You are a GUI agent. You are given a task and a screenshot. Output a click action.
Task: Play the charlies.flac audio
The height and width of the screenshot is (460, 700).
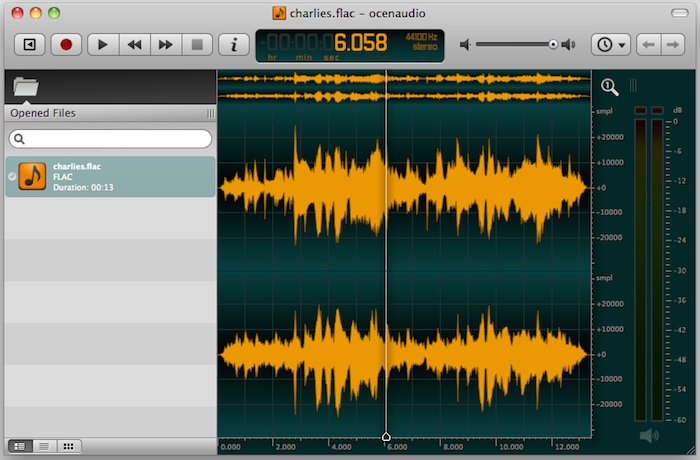[103, 45]
